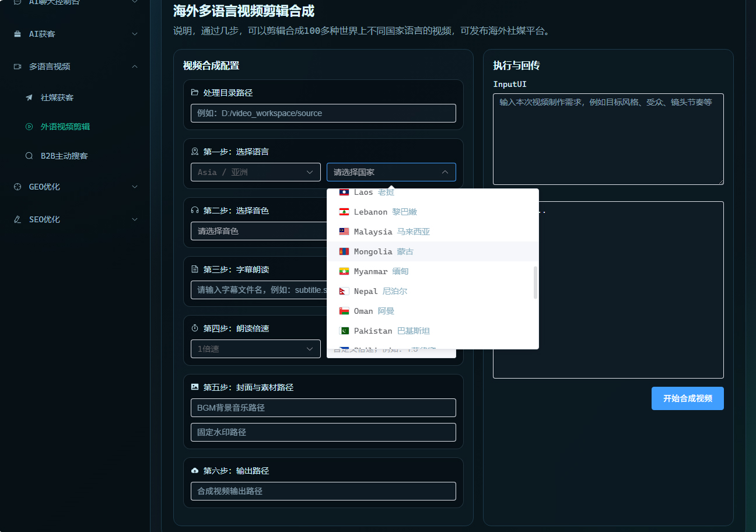Select Laos 老挝 from country list
756x532 pixels.
[x=432, y=194]
